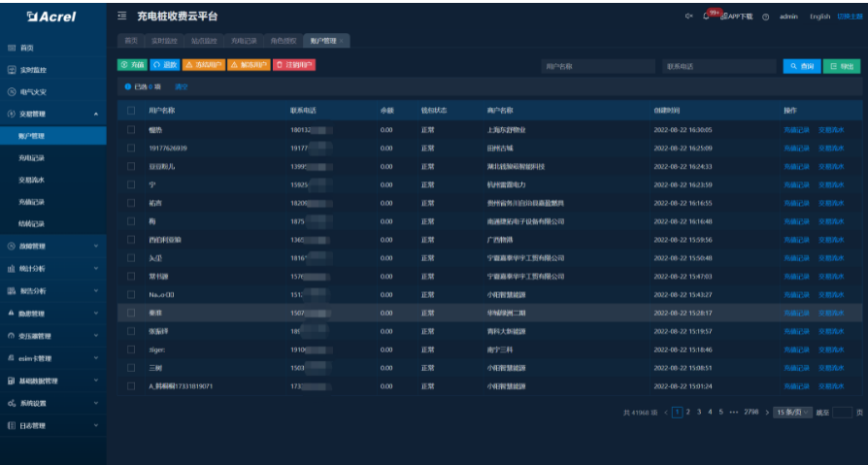Screen dimensions: 868x465
Task: Click the QR icon beside APP下载
Action: point(723,17)
